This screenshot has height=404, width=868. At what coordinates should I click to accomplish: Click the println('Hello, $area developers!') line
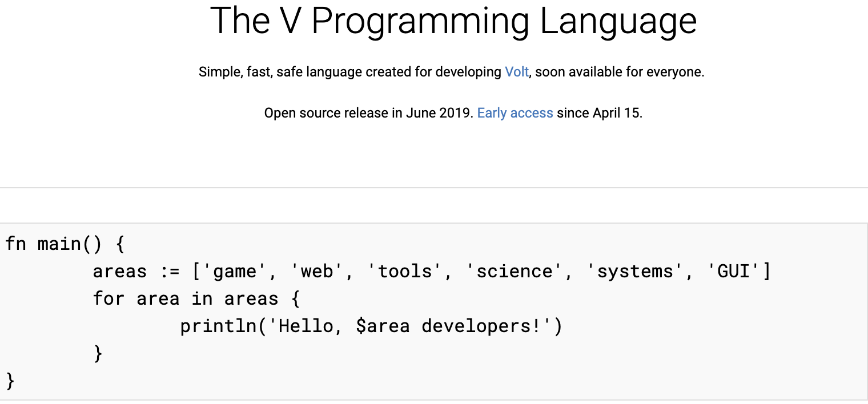pyautogui.click(x=372, y=326)
